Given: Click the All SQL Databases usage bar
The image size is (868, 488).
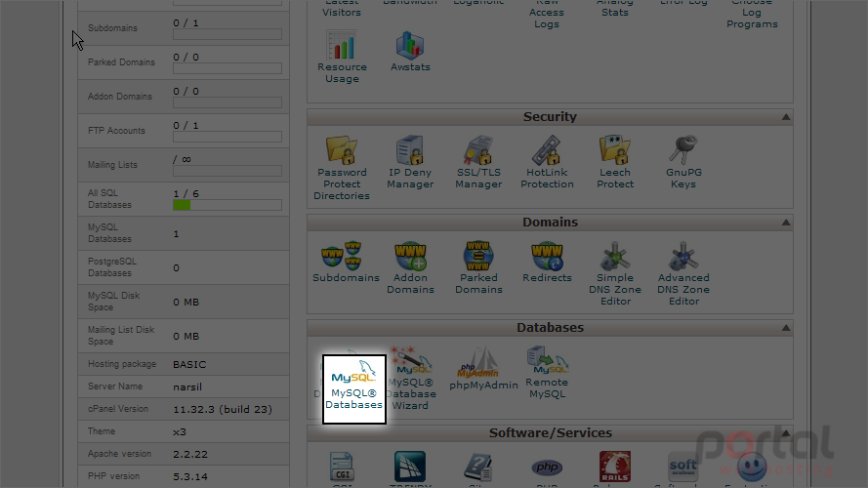Looking at the screenshot, I should click(x=227, y=205).
